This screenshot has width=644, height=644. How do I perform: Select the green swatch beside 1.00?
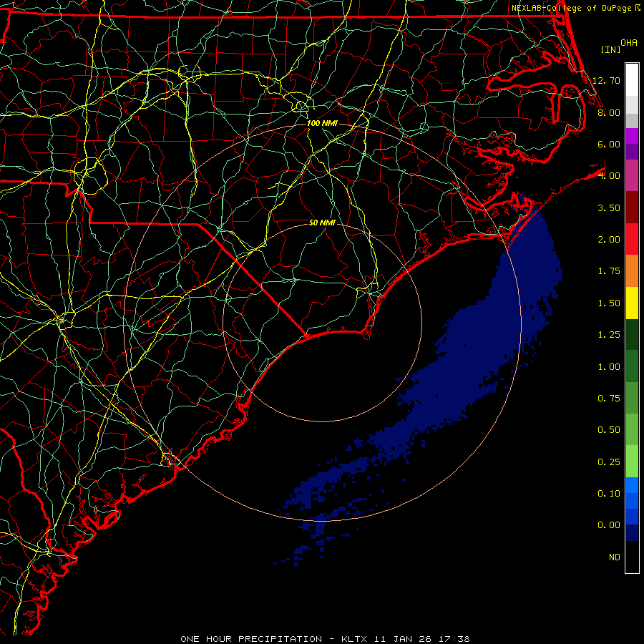(x=632, y=366)
